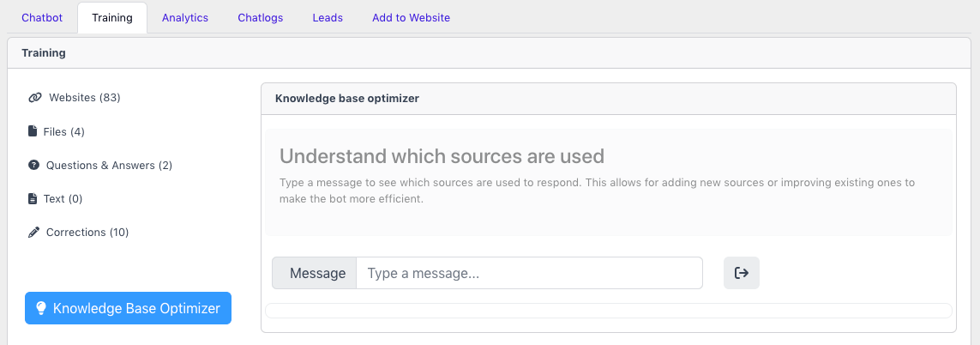980x345 pixels.
Task: Select the active Training tab
Action: pyautogui.click(x=112, y=18)
